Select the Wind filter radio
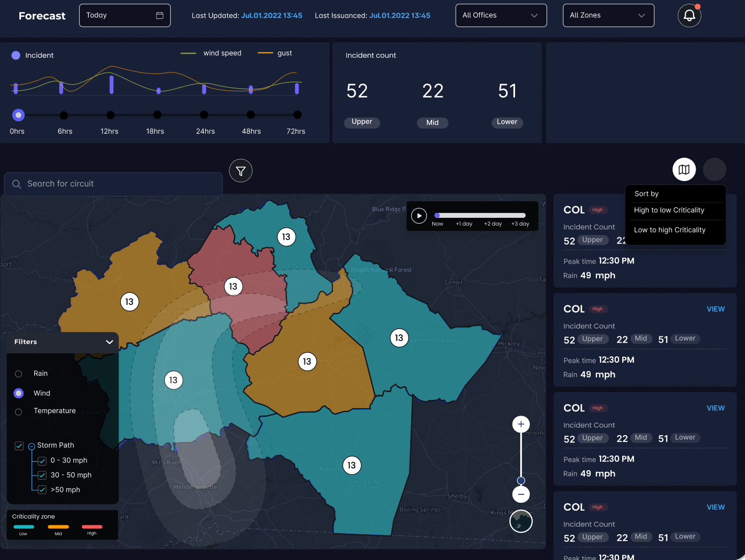This screenshot has width=745, height=560. pyautogui.click(x=18, y=393)
